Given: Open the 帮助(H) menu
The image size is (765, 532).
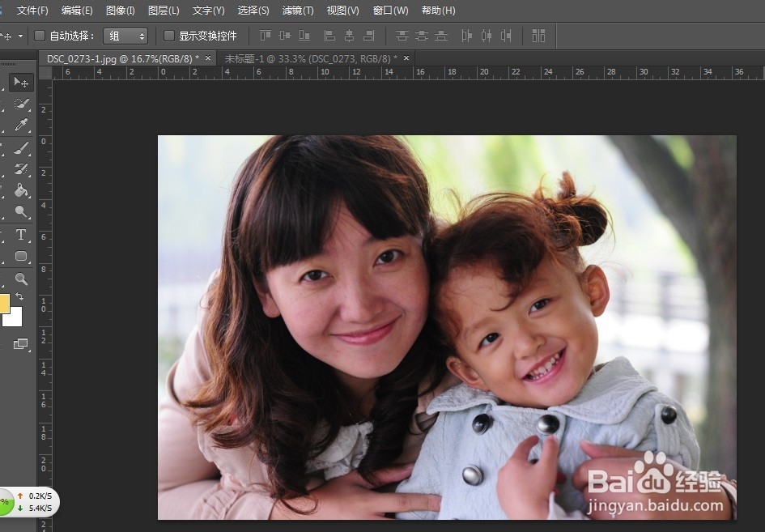Looking at the screenshot, I should [438, 11].
